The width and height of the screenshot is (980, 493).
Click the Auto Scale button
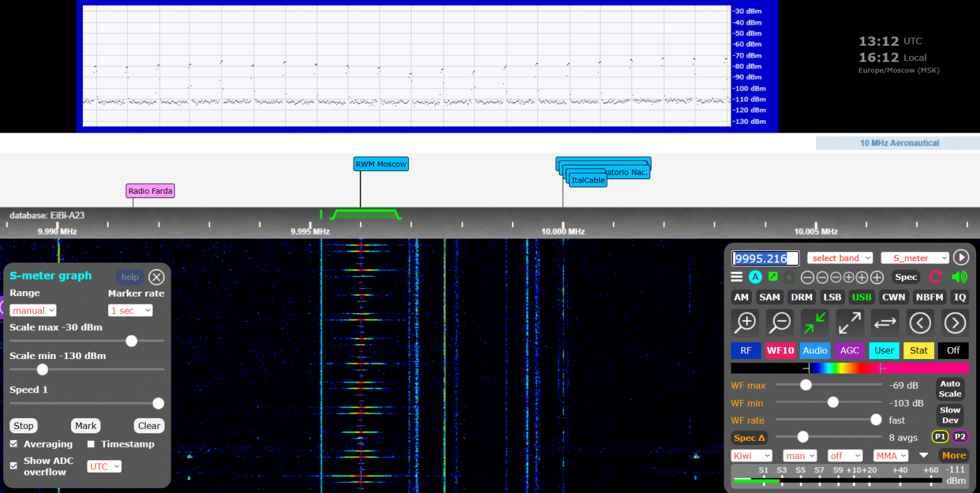950,389
